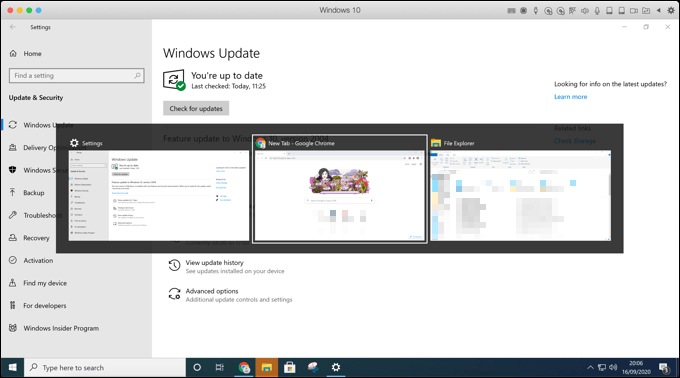Select the Windows Security shield icon
Screen dimensions: 680x378
tap(13, 170)
